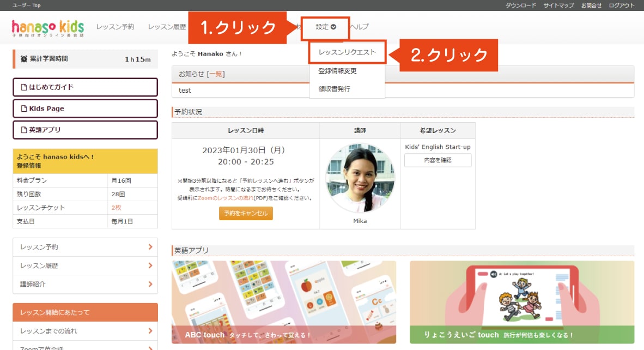Click the arrow icon in 設定 menu

(x=333, y=27)
